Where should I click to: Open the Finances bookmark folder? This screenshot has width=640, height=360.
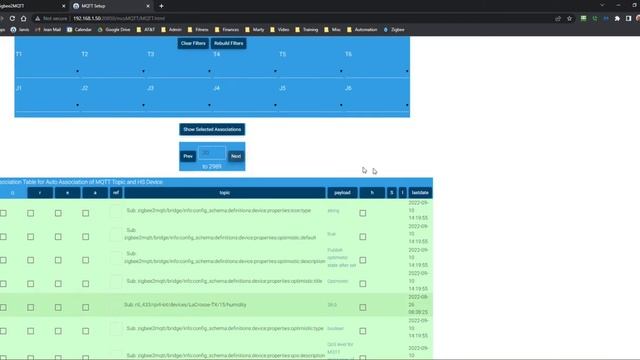227,29
